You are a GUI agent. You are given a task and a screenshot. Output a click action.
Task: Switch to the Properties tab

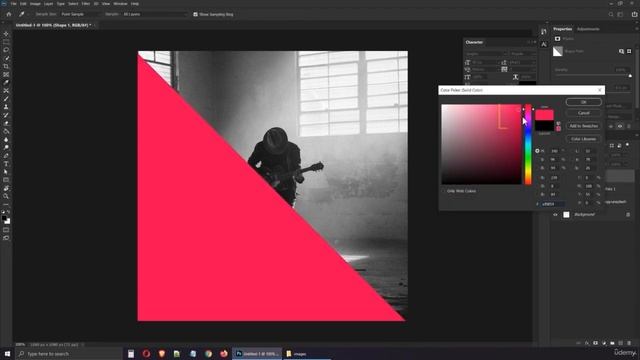coord(562,29)
